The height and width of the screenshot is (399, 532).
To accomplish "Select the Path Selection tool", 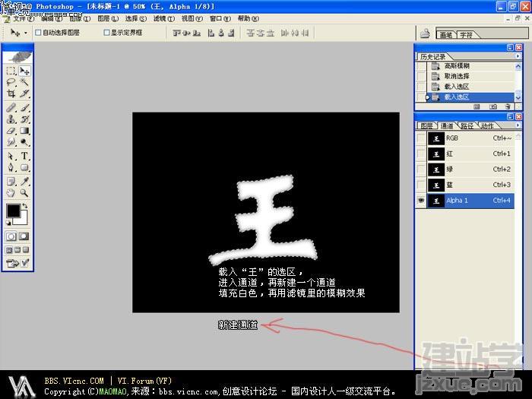I will click(x=11, y=156).
